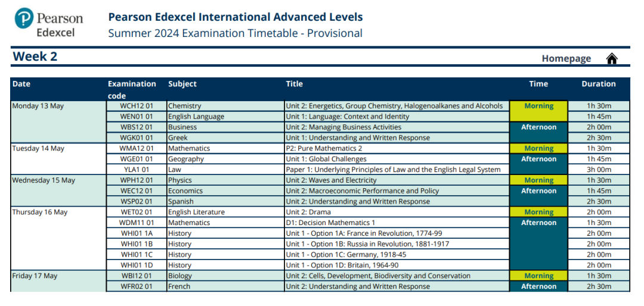The height and width of the screenshot is (306, 644).
Task: Select the Physics subject cell
Action: coord(225,180)
